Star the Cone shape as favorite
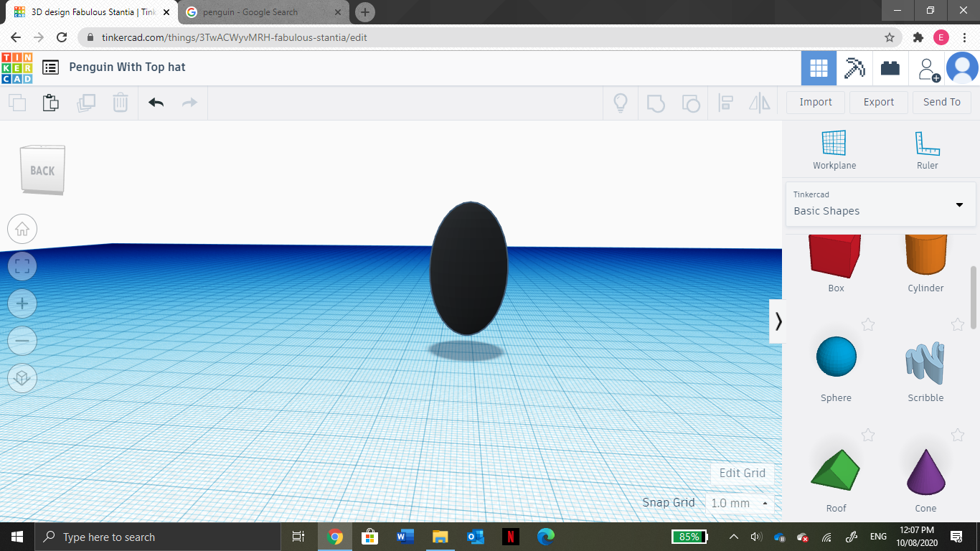Image resolution: width=980 pixels, height=551 pixels. [957, 435]
